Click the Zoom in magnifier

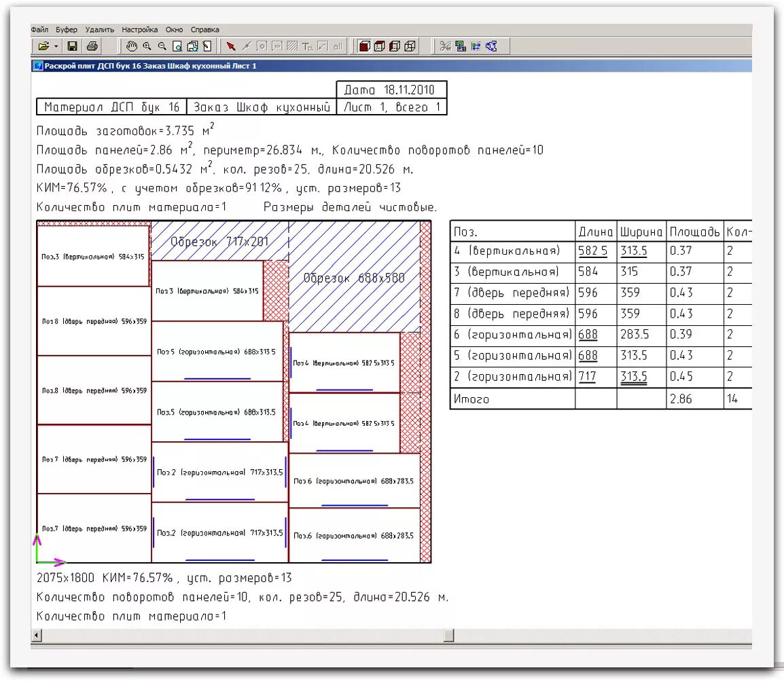pyautogui.click(x=147, y=46)
